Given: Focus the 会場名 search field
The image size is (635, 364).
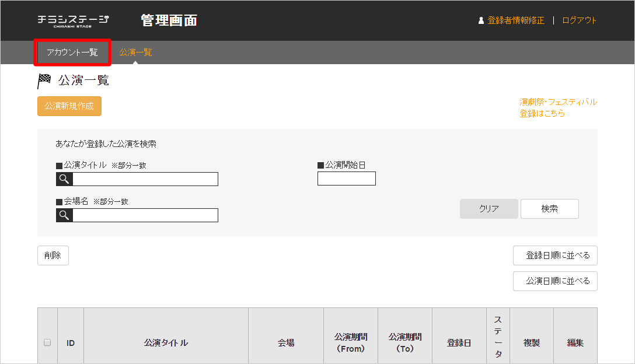Looking at the screenshot, I should 145,215.
